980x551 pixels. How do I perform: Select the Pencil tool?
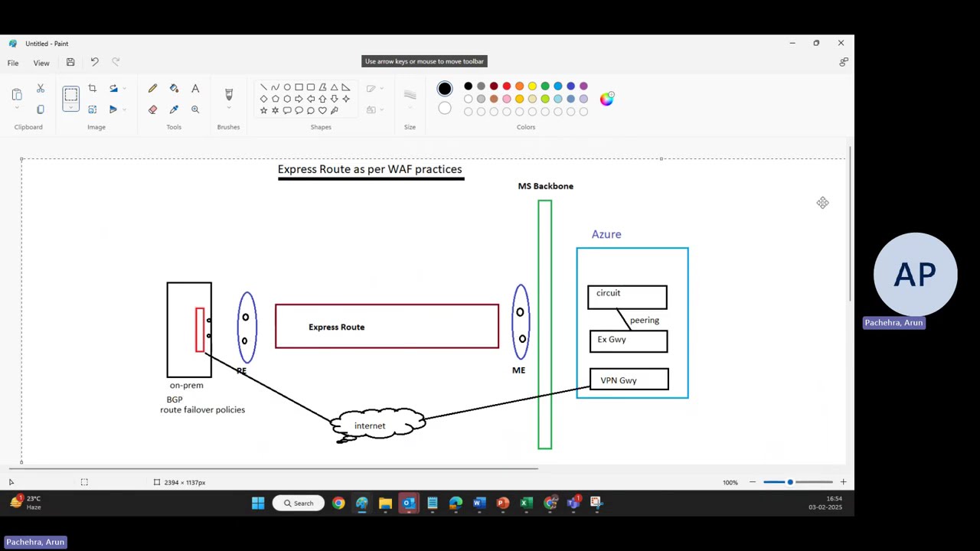pyautogui.click(x=152, y=89)
